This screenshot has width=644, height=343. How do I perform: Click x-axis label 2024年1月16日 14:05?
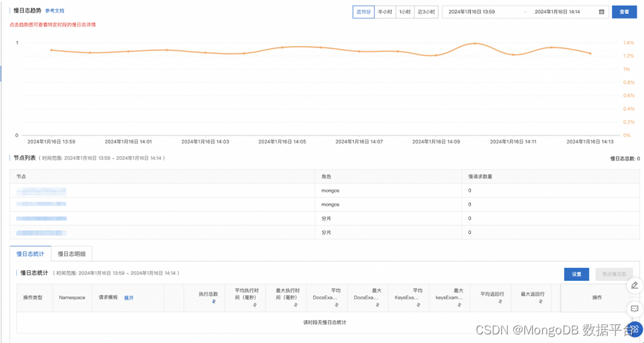[x=282, y=141]
